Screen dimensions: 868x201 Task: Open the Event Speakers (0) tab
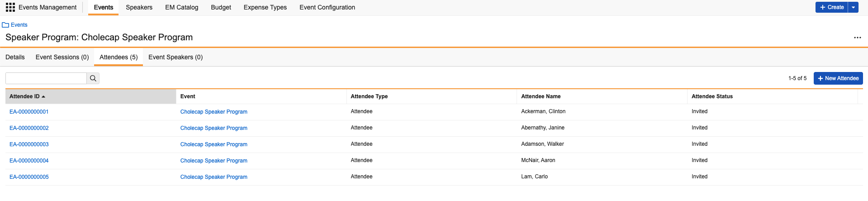pos(175,57)
